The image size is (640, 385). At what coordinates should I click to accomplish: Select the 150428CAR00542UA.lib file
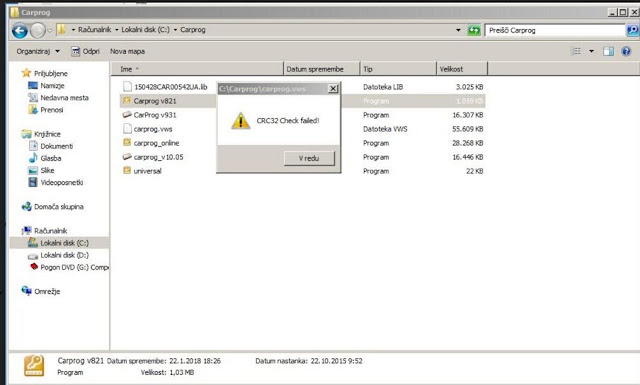171,87
